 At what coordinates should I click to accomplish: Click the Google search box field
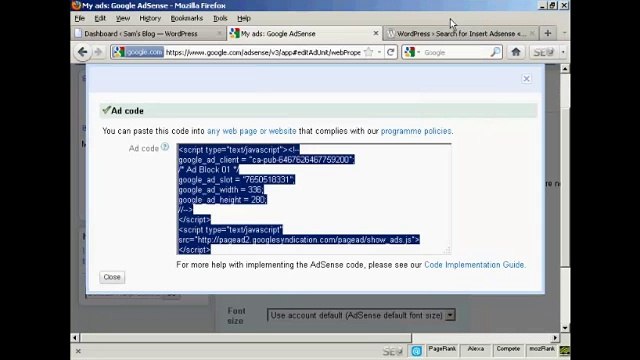456,52
